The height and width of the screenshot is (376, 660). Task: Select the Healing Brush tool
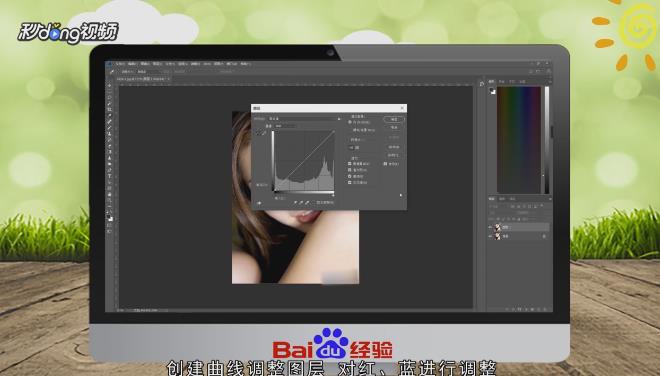coord(109,121)
